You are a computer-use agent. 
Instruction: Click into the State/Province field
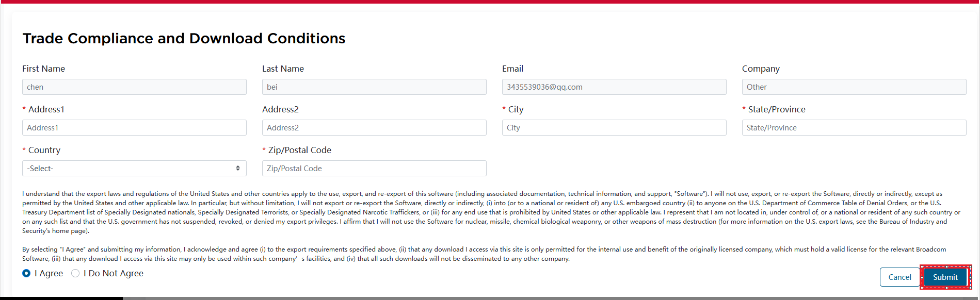[854, 128]
